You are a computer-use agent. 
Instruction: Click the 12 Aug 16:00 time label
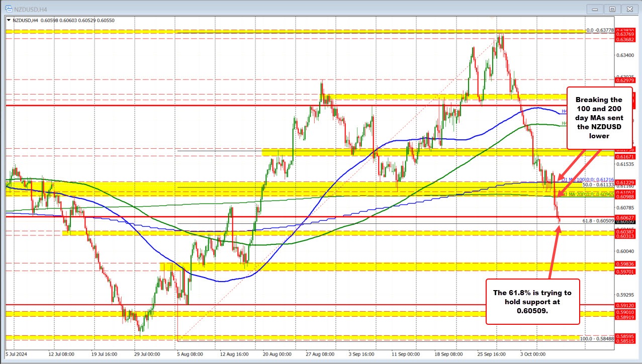pos(235,353)
